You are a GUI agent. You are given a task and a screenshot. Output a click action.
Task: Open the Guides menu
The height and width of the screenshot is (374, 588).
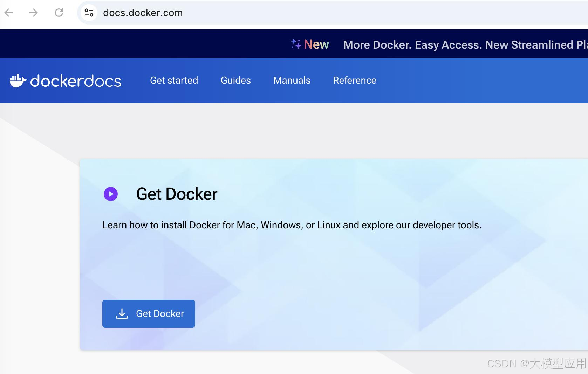[236, 81]
